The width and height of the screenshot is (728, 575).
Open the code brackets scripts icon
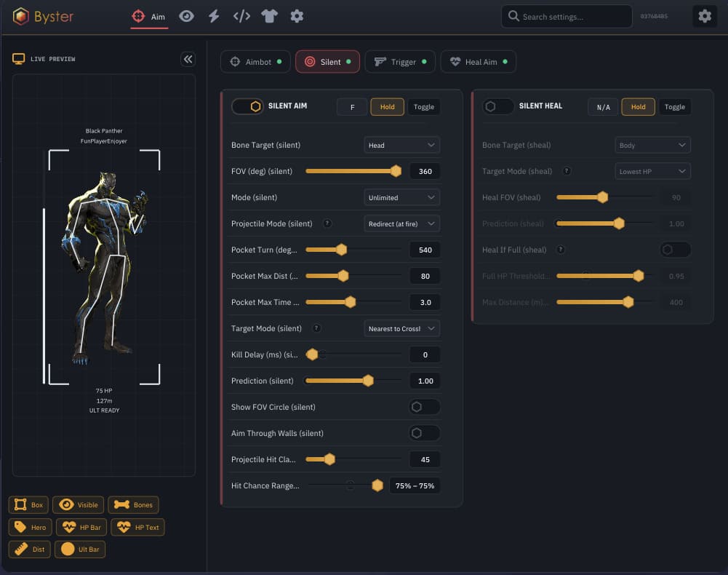[x=241, y=16]
